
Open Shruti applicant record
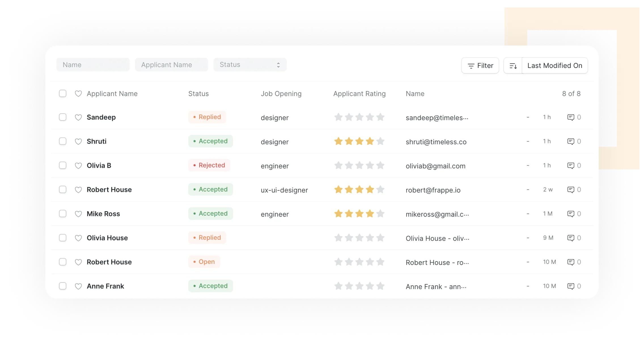pyautogui.click(x=96, y=141)
